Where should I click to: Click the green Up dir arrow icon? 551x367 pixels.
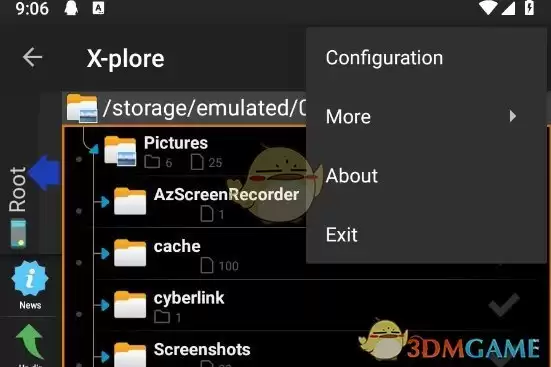click(30, 341)
